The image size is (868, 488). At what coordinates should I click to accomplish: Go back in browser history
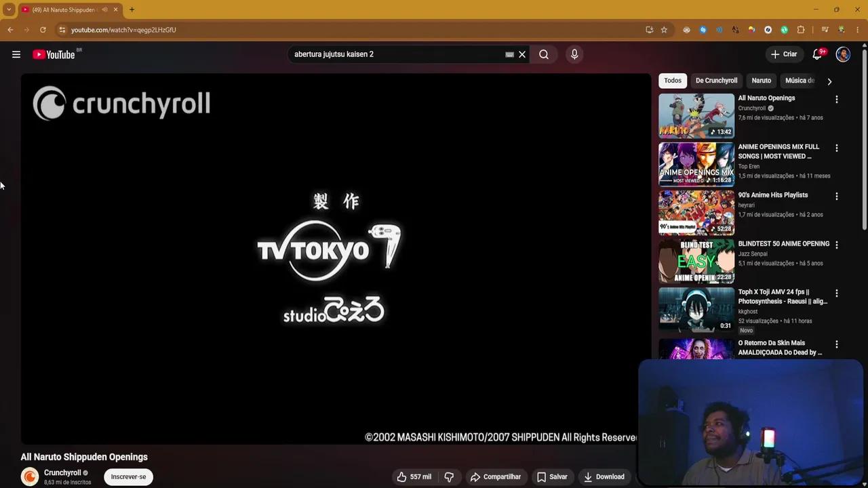click(x=10, y=30)
